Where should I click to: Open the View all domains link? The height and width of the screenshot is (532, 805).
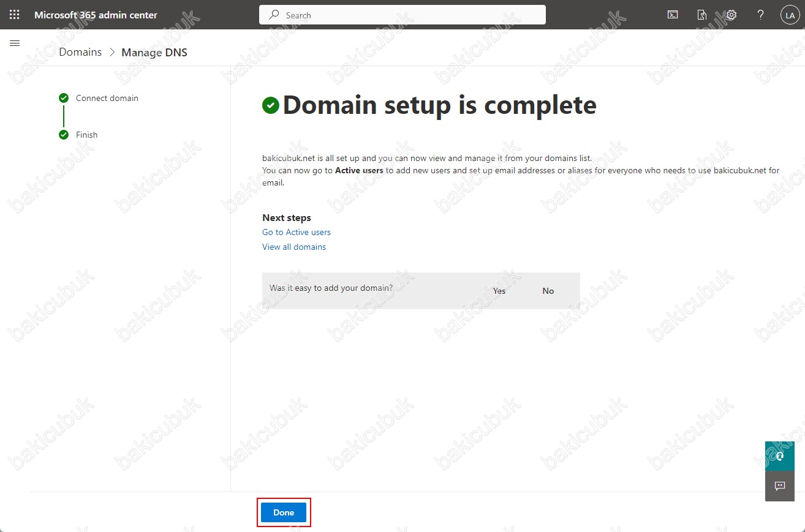[294, 247]
